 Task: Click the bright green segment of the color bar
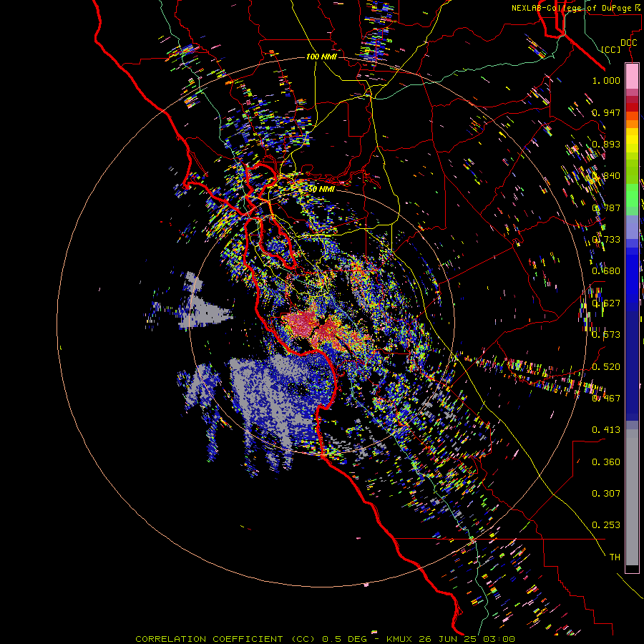(x=632, y=195)
